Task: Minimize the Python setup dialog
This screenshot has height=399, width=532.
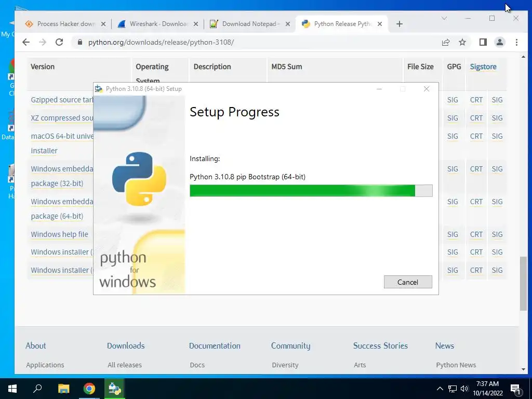Action: (x=379, y=89)
